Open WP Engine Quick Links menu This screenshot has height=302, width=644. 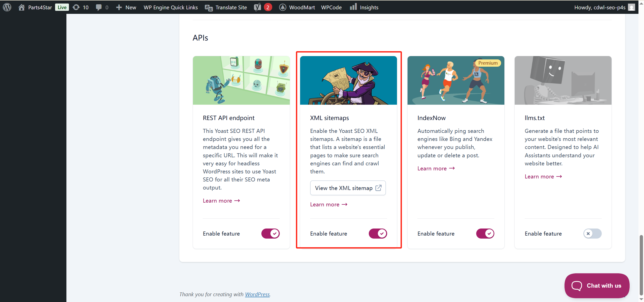click(171, 7)
